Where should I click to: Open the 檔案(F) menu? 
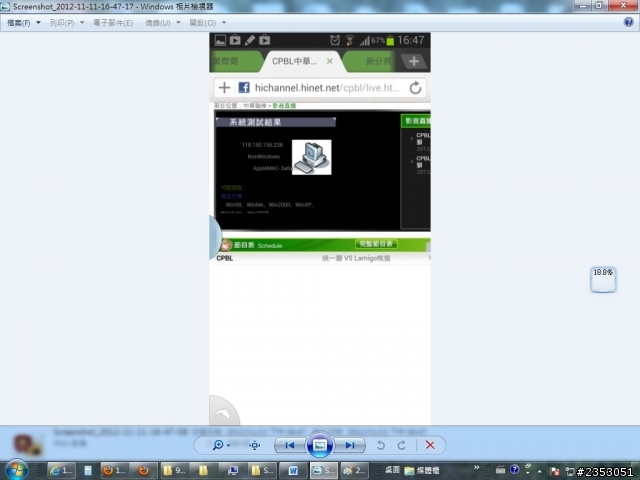(19, 23)
